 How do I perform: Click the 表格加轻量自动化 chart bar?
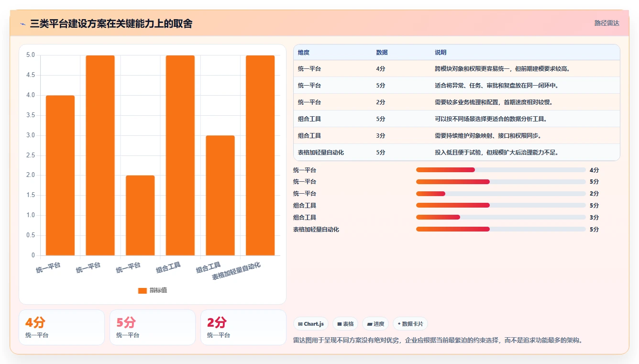(x=260, y=155)
